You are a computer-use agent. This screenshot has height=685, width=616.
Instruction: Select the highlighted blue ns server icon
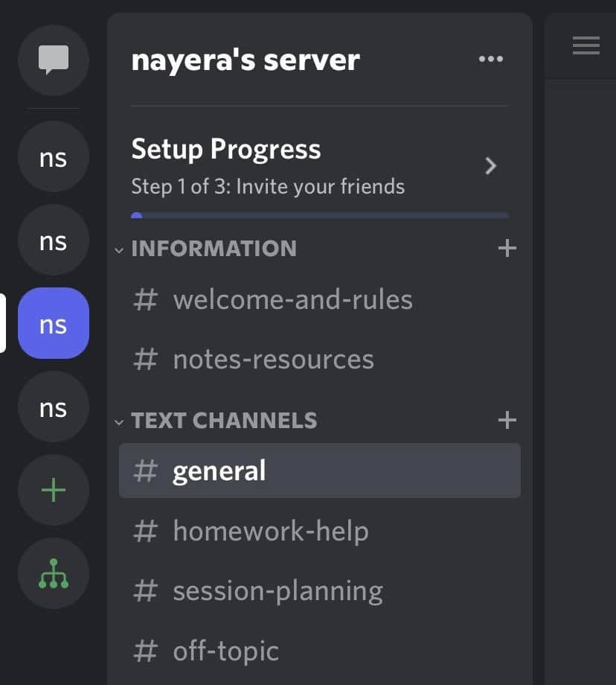[x=54, y=323]
